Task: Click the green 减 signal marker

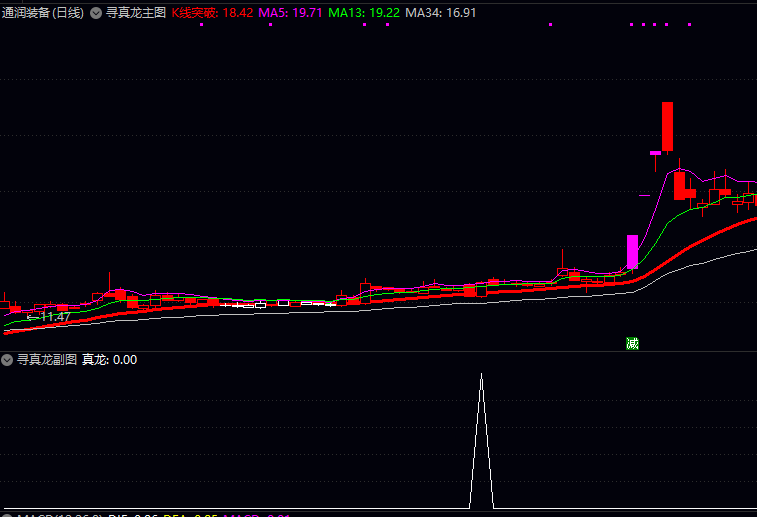Action: (632, 344)
